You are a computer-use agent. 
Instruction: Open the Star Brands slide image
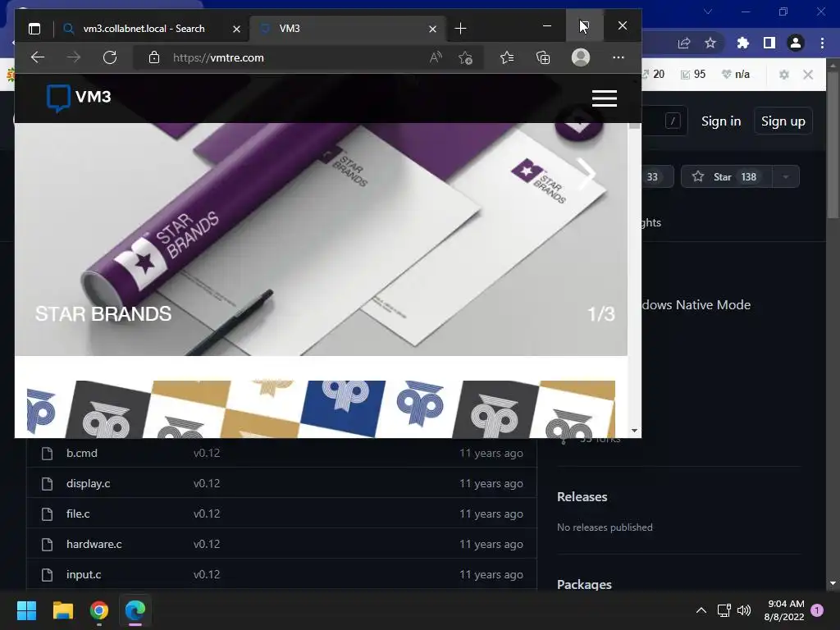[321, 239]
